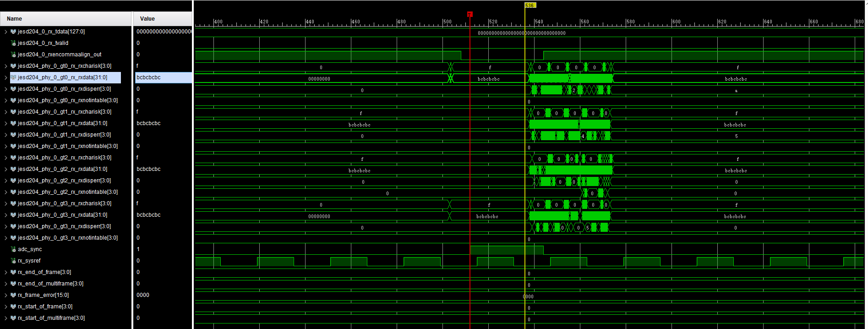Image resolution: width=868 pixels, height=329 pixels.
Task: Expand jesd204_phy_0_gt0_rx_rxcharisk[3:0] signal
Action: point(5,66)
